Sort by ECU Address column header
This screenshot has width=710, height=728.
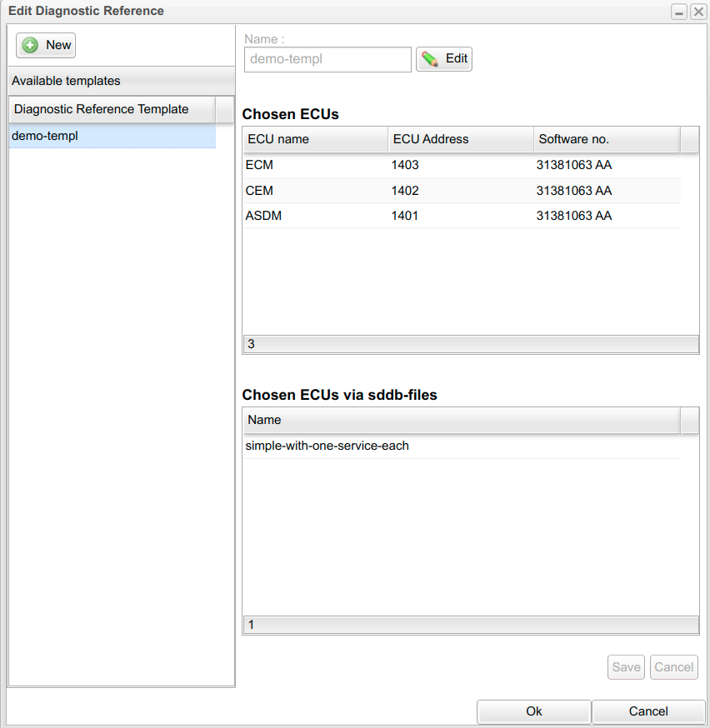pyautogui.click(x=460, y=139)
